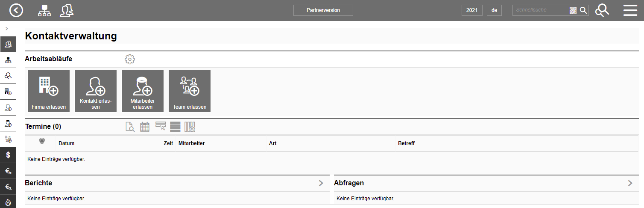
Task: Click the document search icon beside Termine
Action: 130,127
